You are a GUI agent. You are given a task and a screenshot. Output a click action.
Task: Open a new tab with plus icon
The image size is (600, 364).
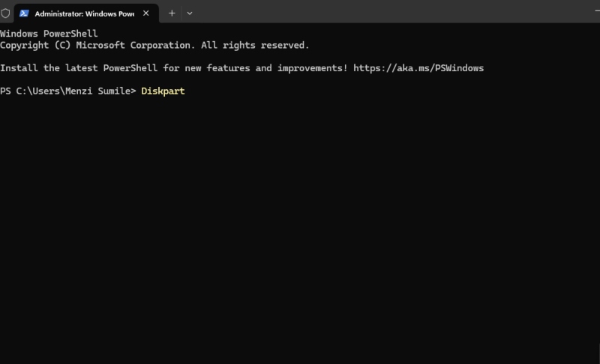pos(172,13)
